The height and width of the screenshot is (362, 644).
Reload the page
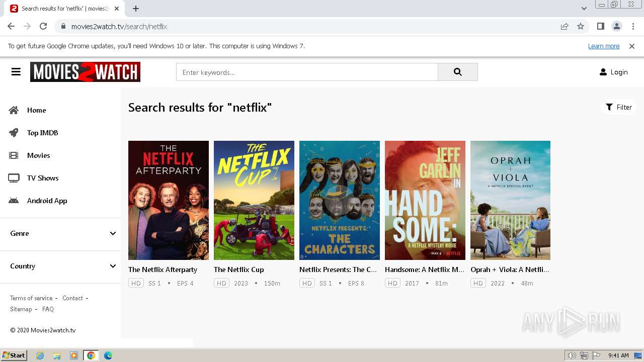(43, 26)
